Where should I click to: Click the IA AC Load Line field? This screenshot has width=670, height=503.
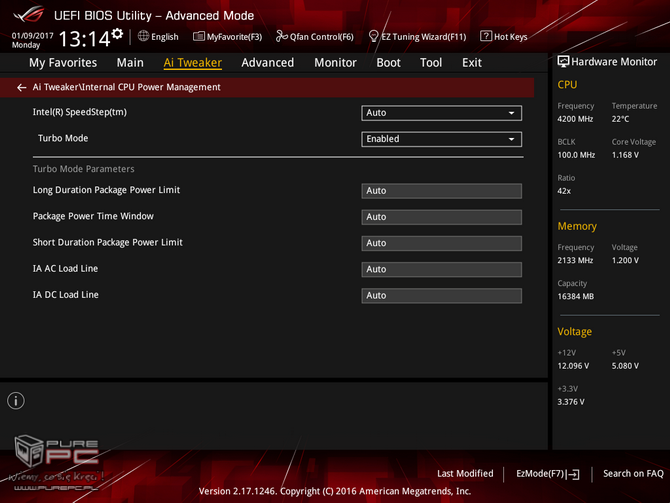tap(441, 270)
